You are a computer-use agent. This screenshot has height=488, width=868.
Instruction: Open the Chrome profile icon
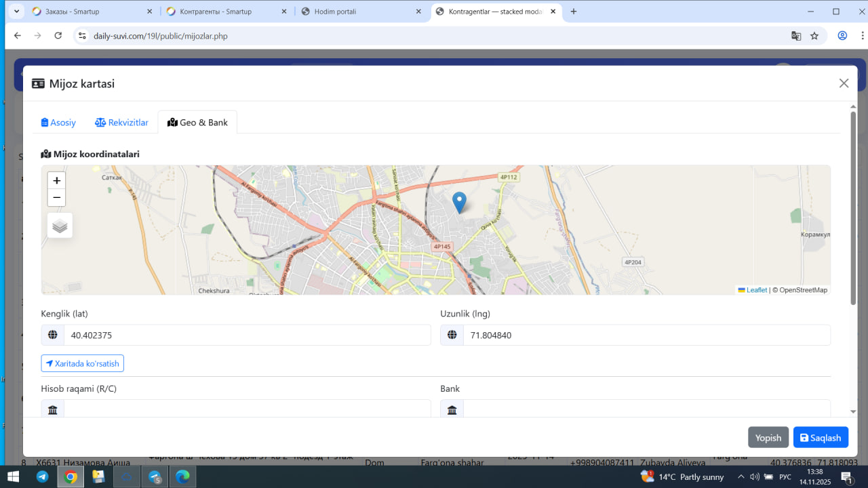click(842, 36)
